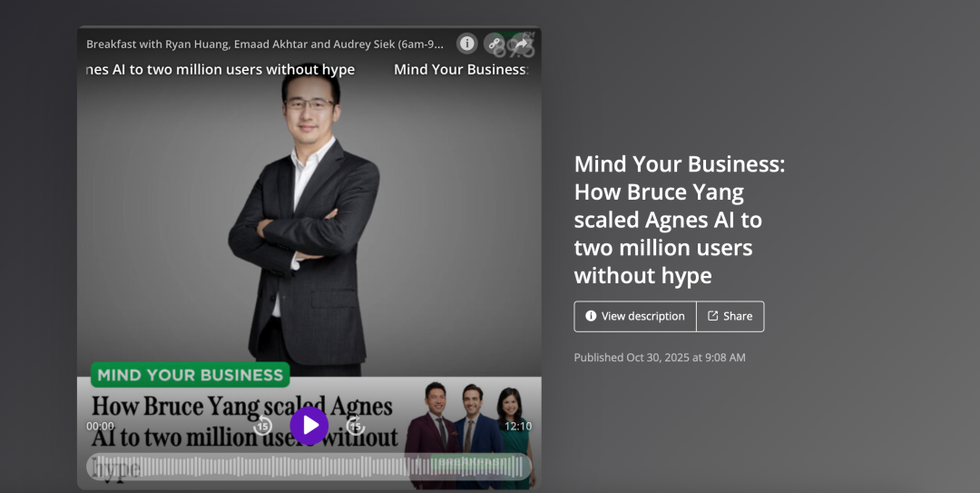Click the Share button beside View description
Viewport: 980px width, 493px height.
click(730, 317)
